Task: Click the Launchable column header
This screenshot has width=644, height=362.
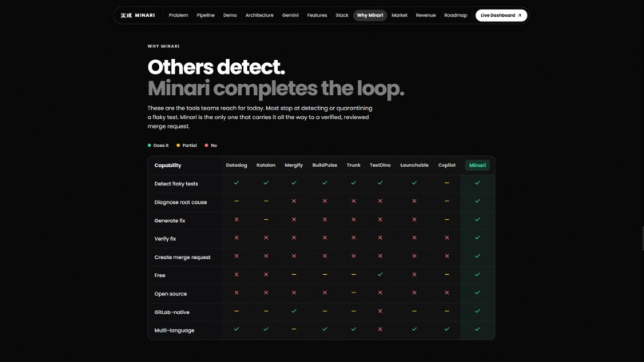Action: (x=414, y=165)
